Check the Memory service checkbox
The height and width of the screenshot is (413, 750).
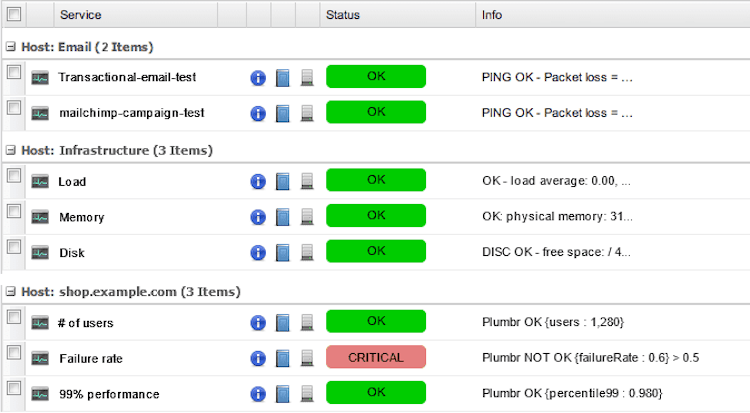(x=14, y=211)
